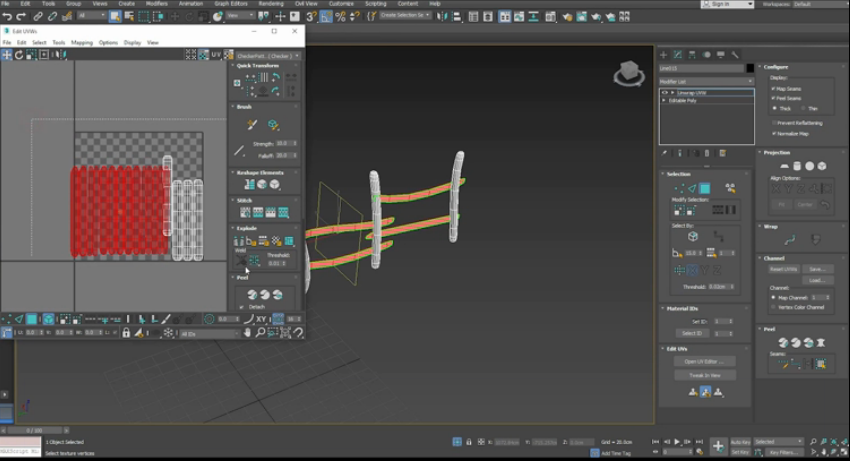
Task: Click the Select and Link chain icon
Action: (38, 17)
